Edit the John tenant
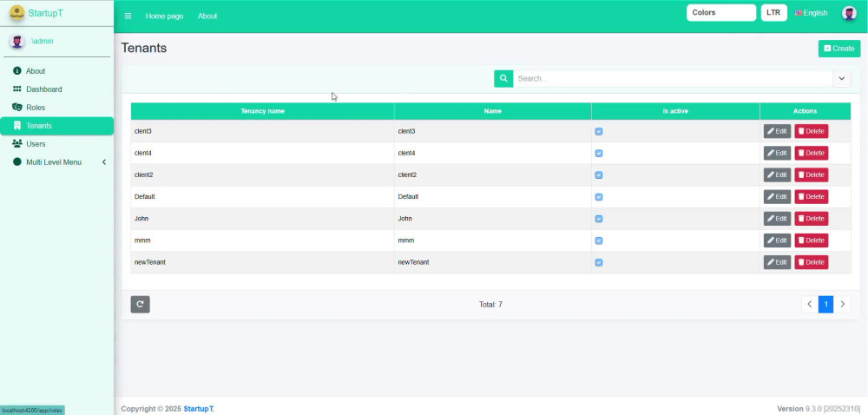Image resolution: width=868 pixels, height=415 pixels. (777, 219)
